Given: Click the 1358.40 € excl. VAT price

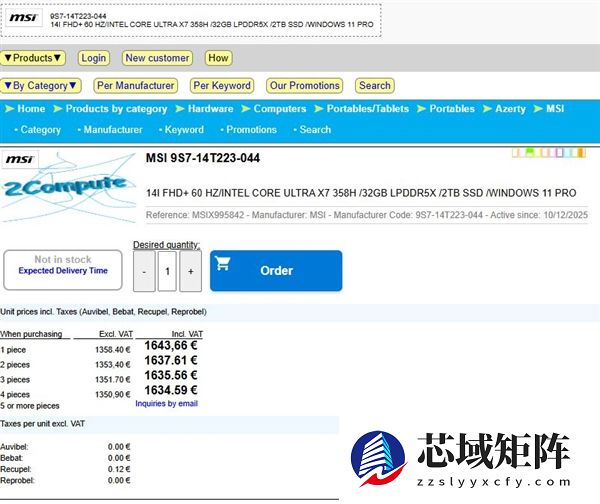Looking at the screenshot, I should coord(113,350).
